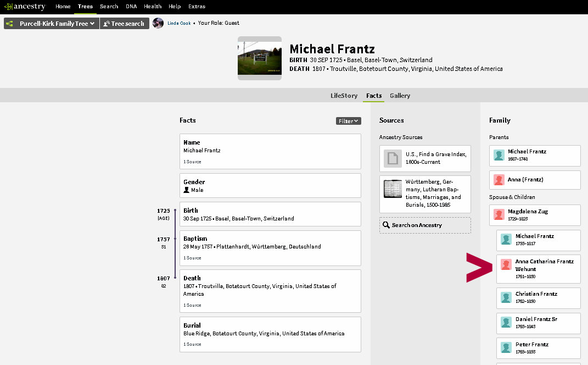
Task: Select the Baptism fact card
Action: pos(270,248)
